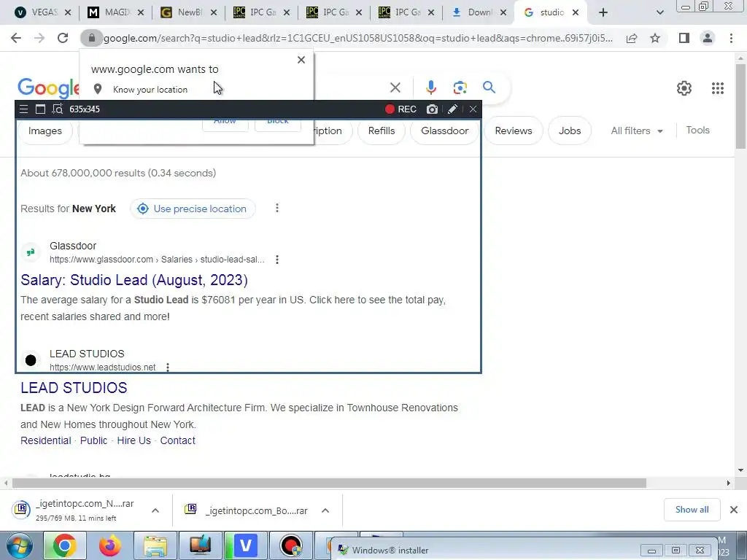Submit search with magnifier icon
Viewport: 747px width, 560px height.
point(489,87)
